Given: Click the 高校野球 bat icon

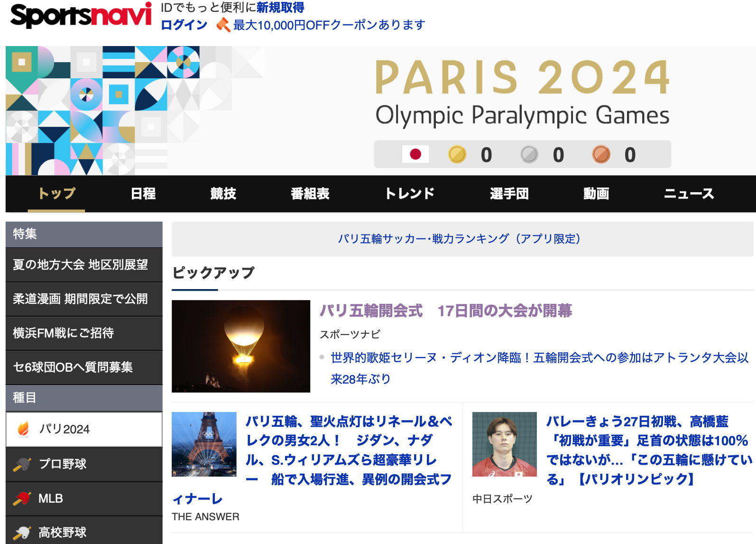Looking at the screenshot, I should (x=22, y=533).
